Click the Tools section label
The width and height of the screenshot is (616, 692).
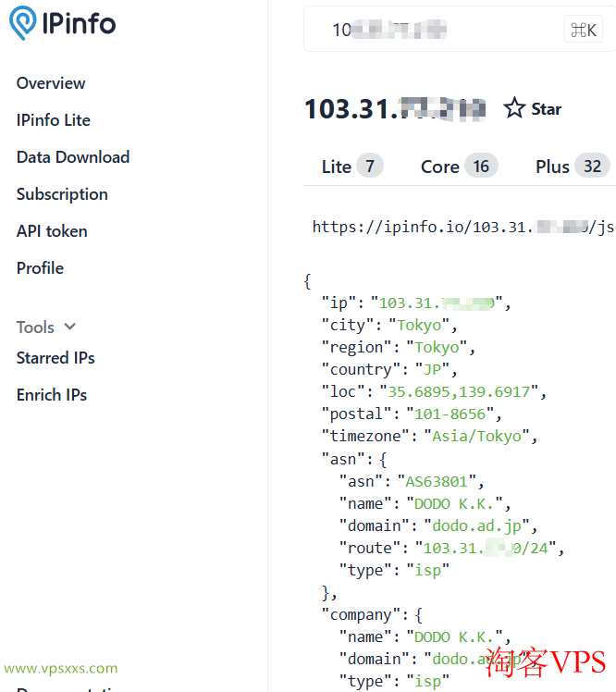(x=35, y=327)
